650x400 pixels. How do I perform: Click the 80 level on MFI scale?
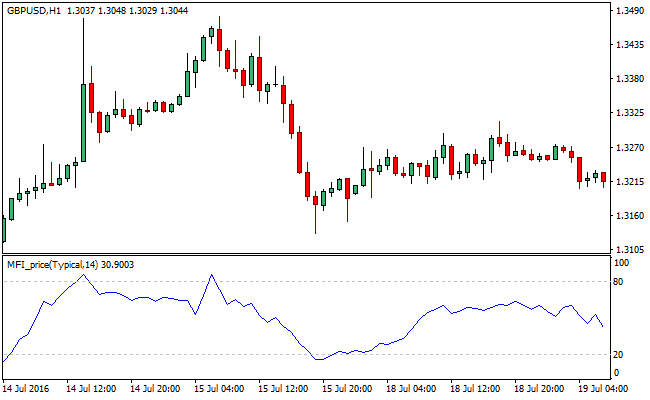click(620, 282)
